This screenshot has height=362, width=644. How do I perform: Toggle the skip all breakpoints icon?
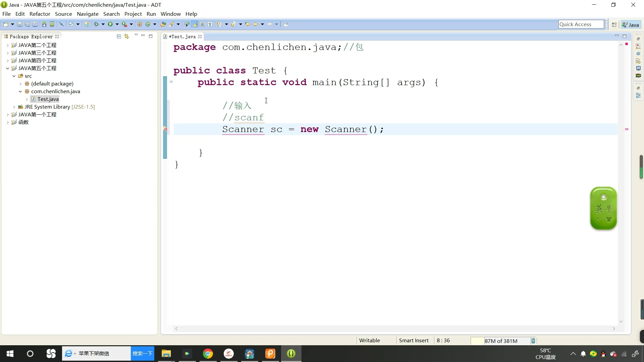coord(61,24)
